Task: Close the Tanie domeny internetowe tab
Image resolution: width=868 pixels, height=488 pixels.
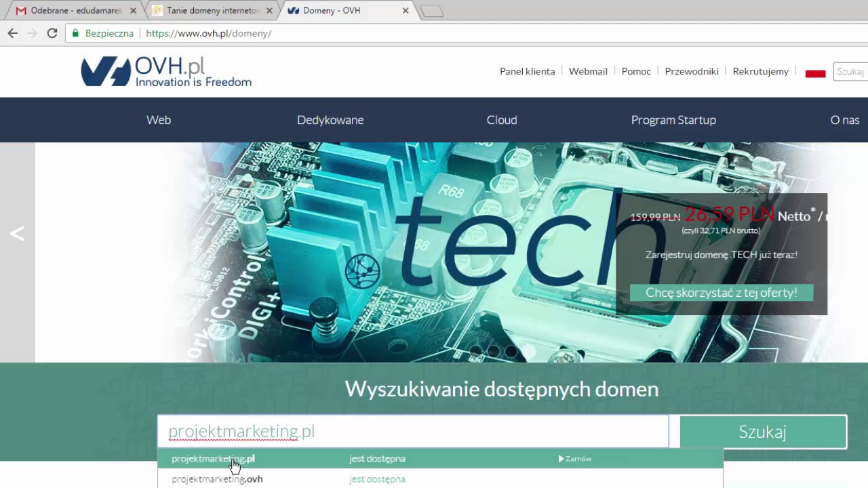Action: point(270,11)
